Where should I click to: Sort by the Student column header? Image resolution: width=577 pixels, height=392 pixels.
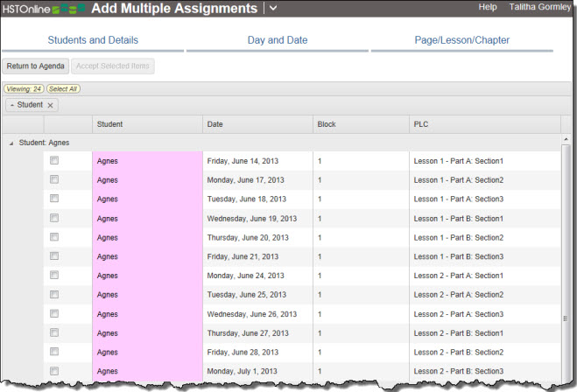pyautogui.click(x=147, y=124)
